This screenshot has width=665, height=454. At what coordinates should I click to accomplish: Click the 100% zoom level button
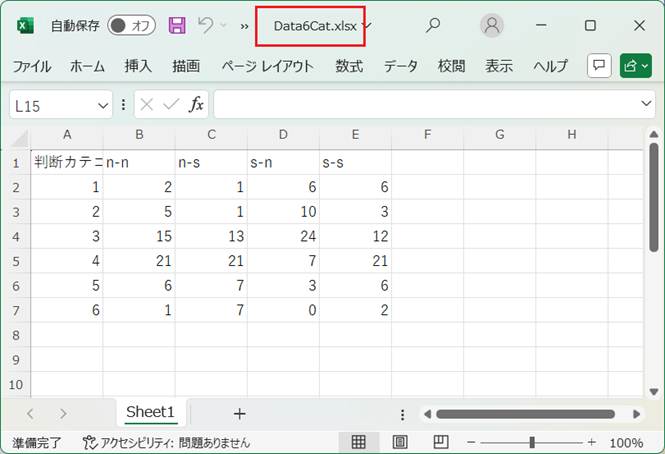[x=626, y=442]
